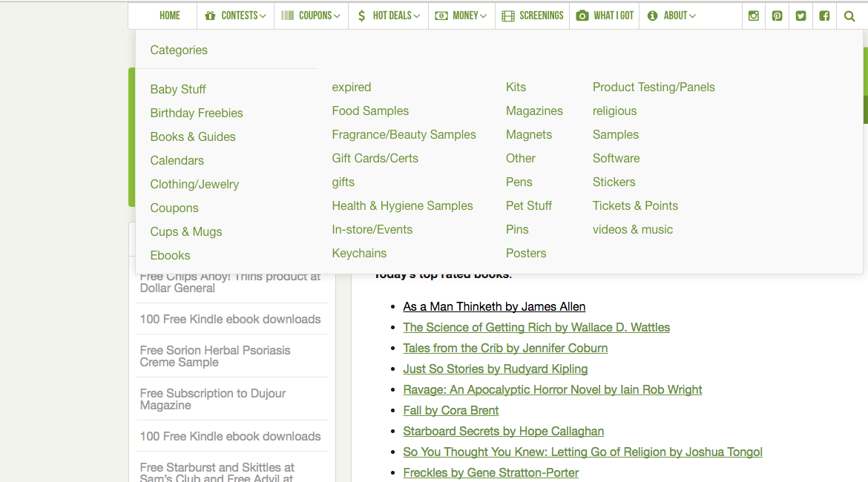Open Starboard Secrets by Hope Callaghan
868x482 pixels.
point(503,431)
